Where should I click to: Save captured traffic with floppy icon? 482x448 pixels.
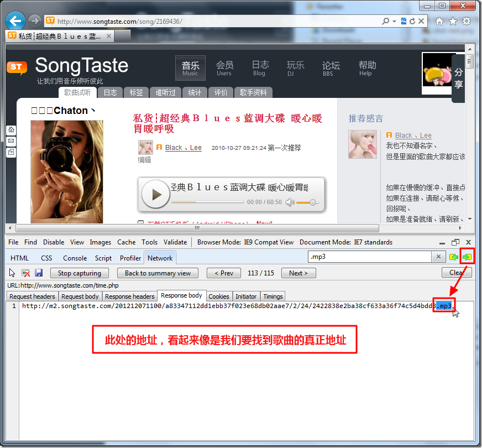[39, 273]
